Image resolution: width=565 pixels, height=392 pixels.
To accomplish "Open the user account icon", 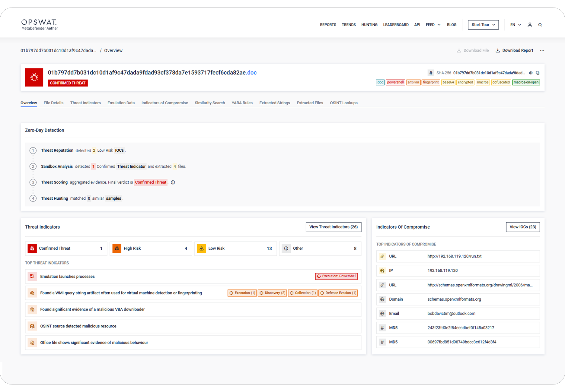I will pos(530,25).
